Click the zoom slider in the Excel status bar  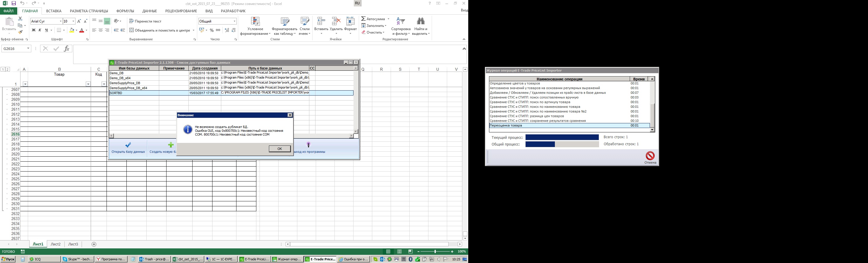[x=435, y=252]
